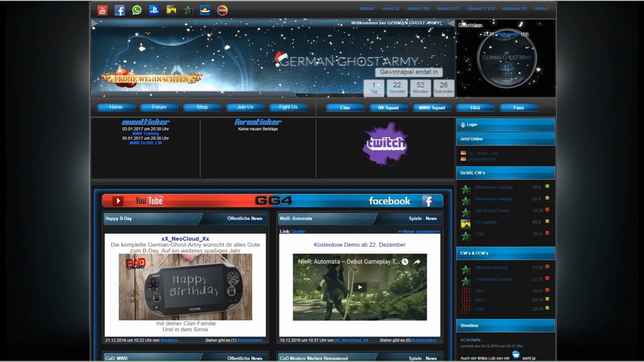Click the Happy Birthday PS Vita image

click(x=185, y=287)
